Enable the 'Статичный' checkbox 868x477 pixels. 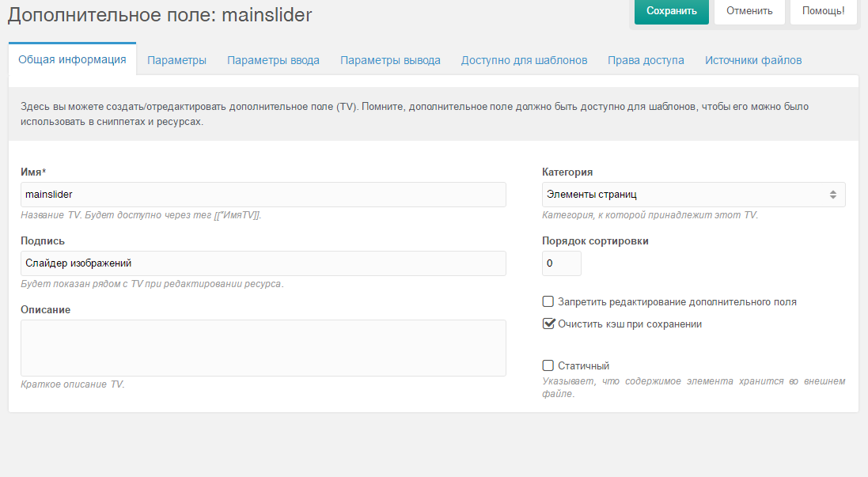click(x=548, y=365)
